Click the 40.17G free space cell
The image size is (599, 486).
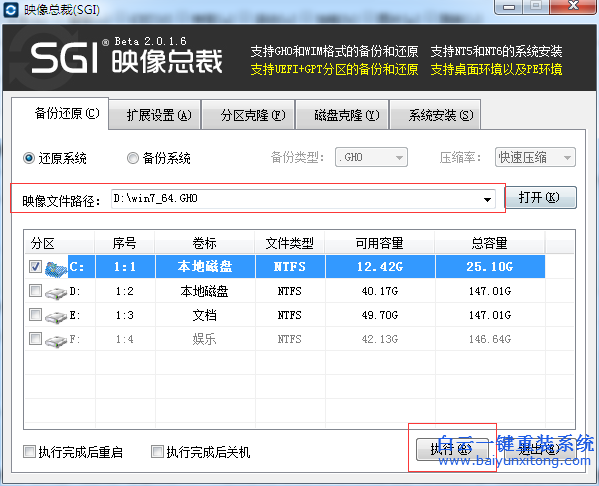point(380,291)
